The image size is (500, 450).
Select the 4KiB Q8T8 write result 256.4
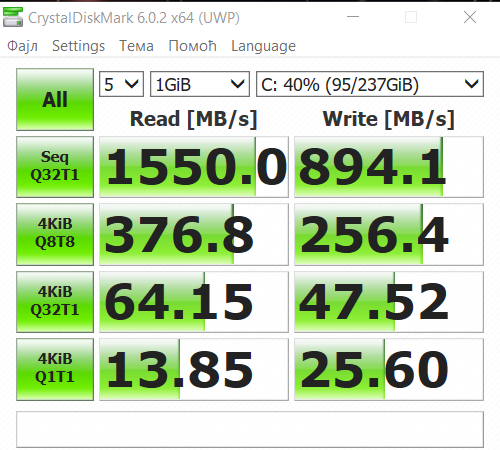pyautogui.click(x=389, y=234)
